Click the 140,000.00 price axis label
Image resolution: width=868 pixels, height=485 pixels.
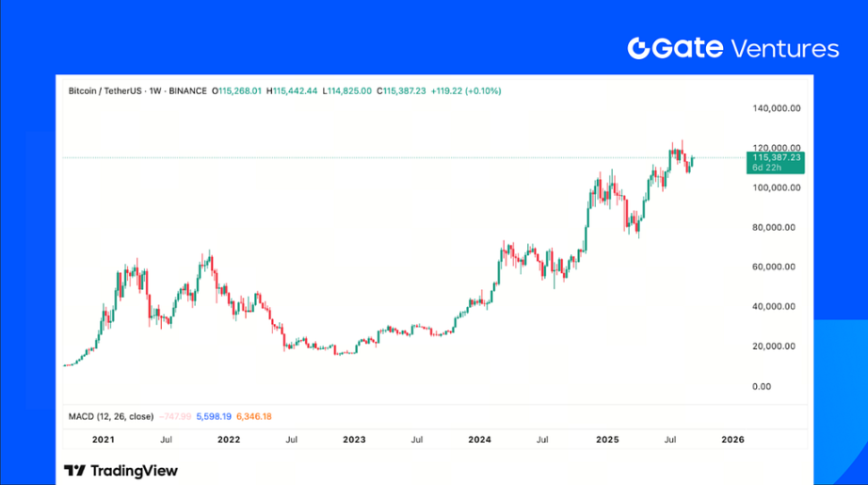777,108
